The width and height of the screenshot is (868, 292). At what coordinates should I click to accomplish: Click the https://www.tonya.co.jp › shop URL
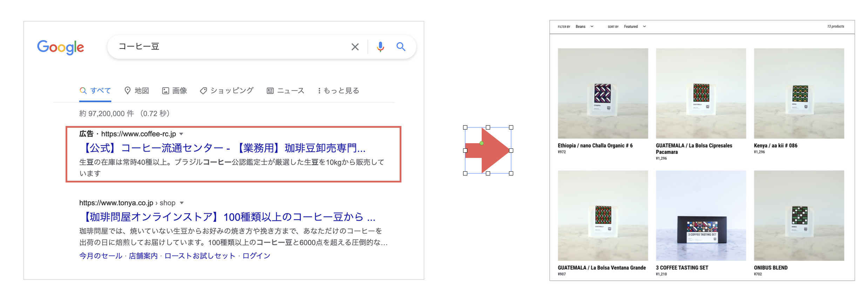click(127, 203)
